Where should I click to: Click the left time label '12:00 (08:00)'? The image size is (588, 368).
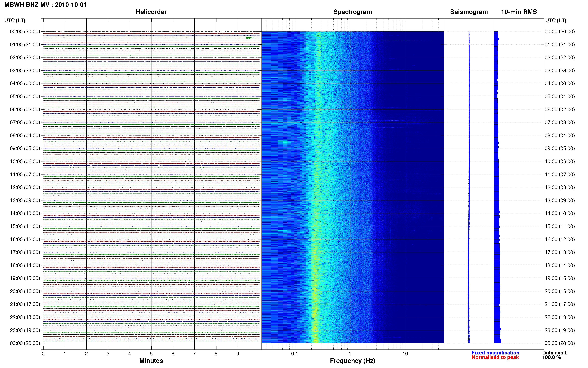click(x=25, y=187)
